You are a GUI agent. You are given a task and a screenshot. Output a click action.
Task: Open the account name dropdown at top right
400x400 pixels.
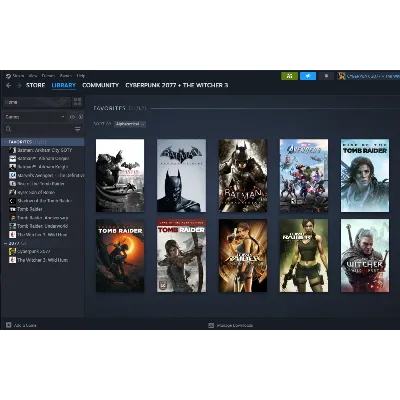[373, 76]
